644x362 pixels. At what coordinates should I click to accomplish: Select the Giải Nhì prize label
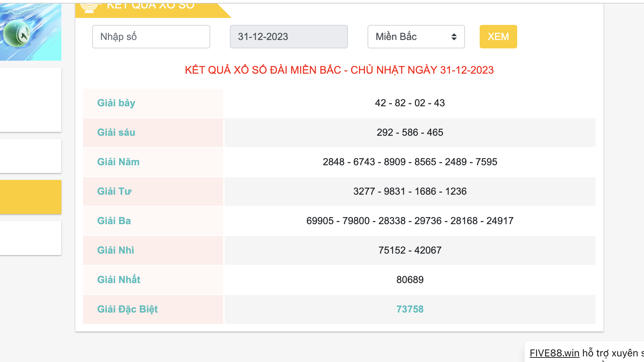coord(116,250)
